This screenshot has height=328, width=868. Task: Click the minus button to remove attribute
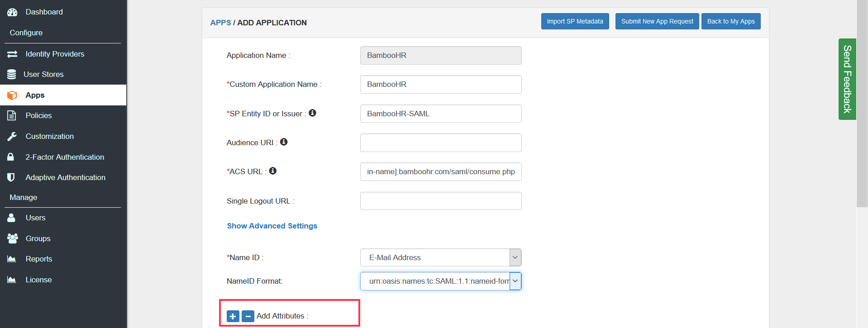[x=248, y=316]
